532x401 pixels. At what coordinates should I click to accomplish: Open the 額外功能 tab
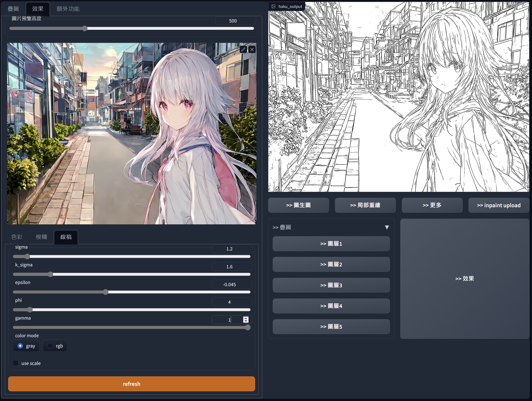pos(68,9)
